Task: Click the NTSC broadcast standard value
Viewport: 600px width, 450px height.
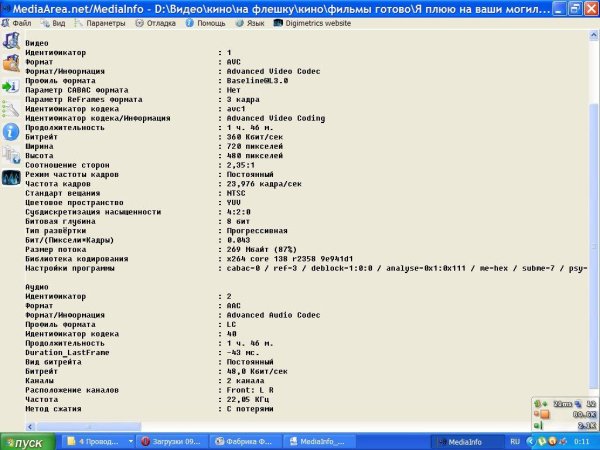Action: click(x=236, y=193)
